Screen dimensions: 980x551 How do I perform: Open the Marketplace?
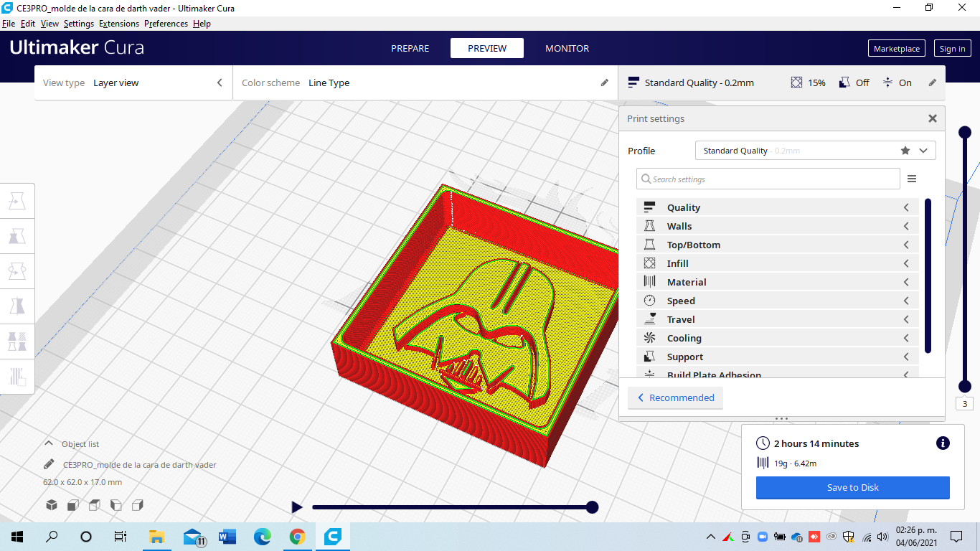coord(897,49)
